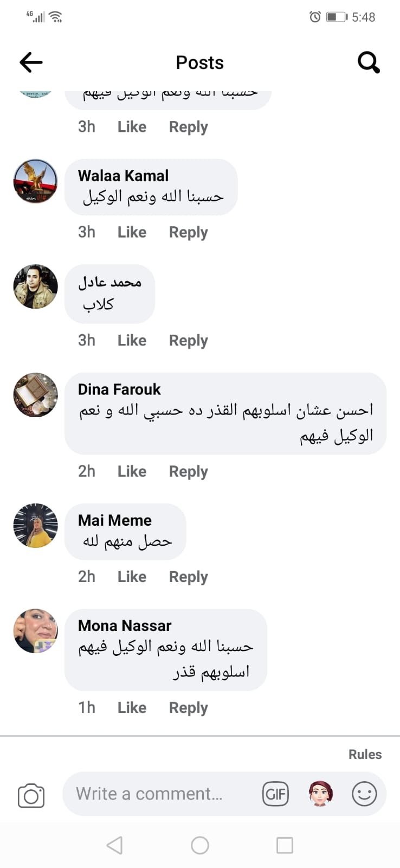
Task: Open the emoji smiley picker
Action: click(364, 794)
